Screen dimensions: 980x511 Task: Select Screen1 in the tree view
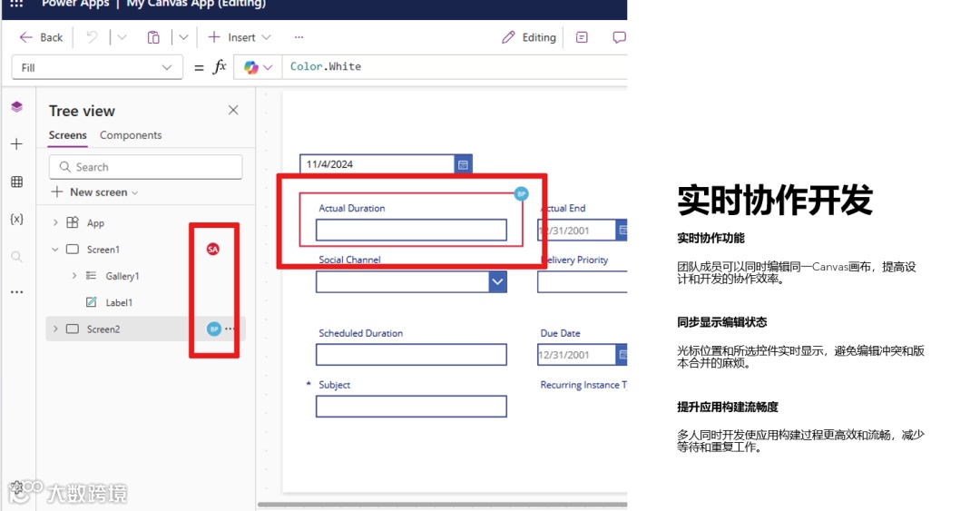coord(103,250)
